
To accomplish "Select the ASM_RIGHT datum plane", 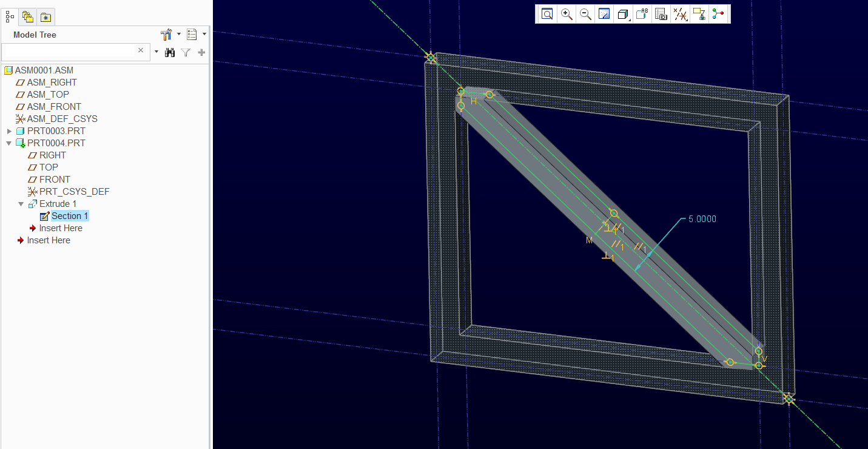I will [52, 83].
